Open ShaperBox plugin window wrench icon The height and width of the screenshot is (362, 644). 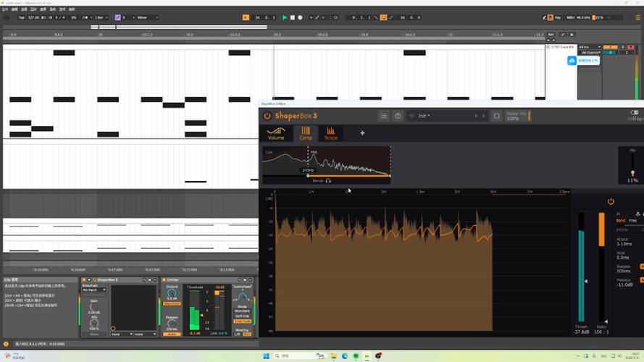click(x=94, y=280)
